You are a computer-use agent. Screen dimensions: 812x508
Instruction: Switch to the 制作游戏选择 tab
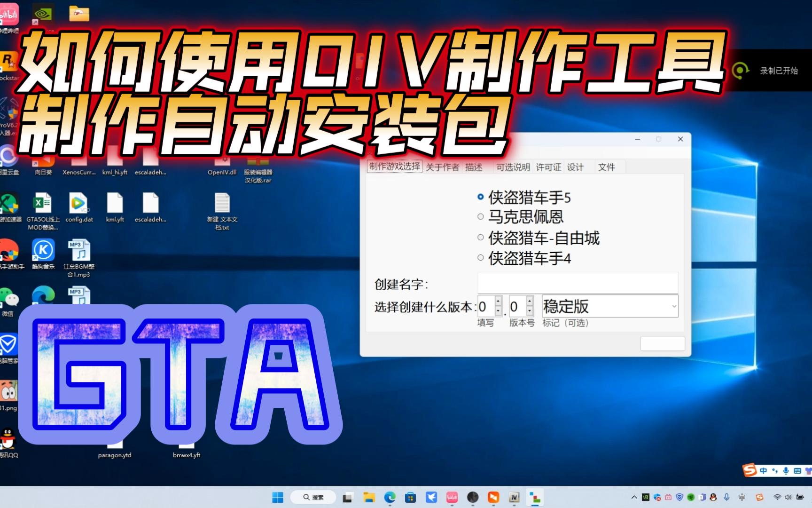pyautogui.click(x=394, y=167)
